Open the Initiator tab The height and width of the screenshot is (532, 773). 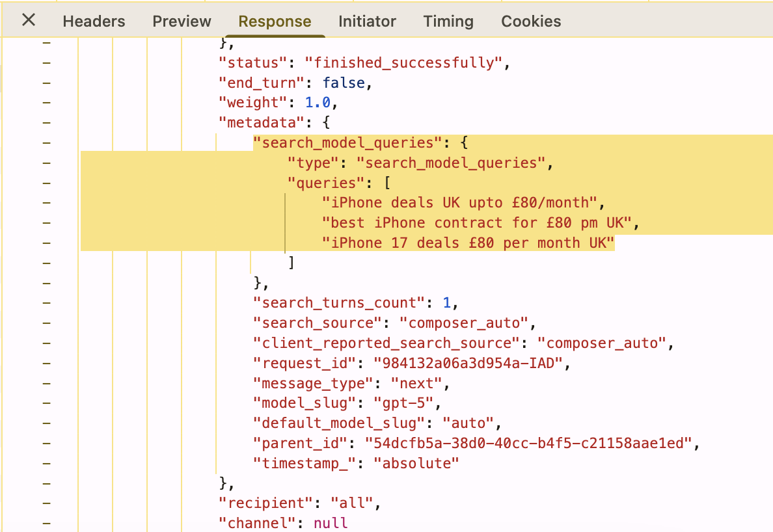click(x=367, y=21)
